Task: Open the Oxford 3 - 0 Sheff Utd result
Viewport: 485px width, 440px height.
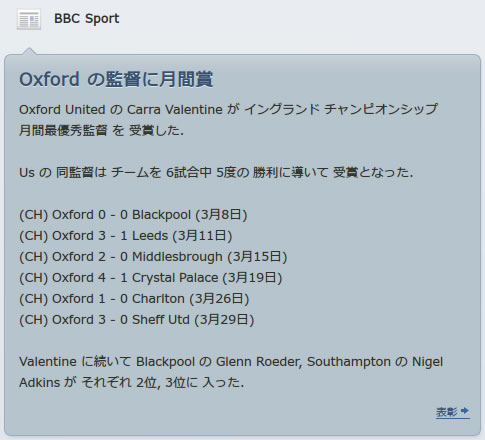Action: click(x=137, y=320)
